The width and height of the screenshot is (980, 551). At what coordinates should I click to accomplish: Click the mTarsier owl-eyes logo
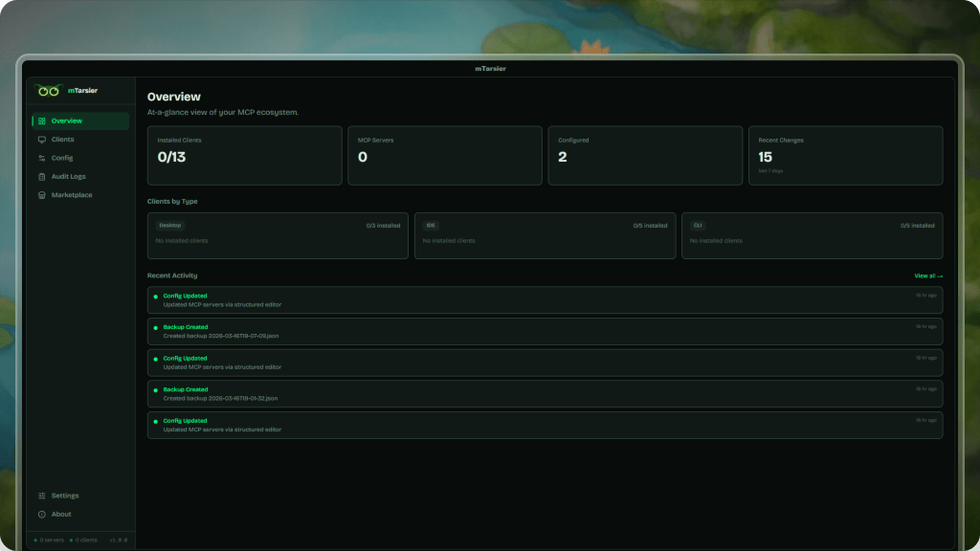(49, 91)
